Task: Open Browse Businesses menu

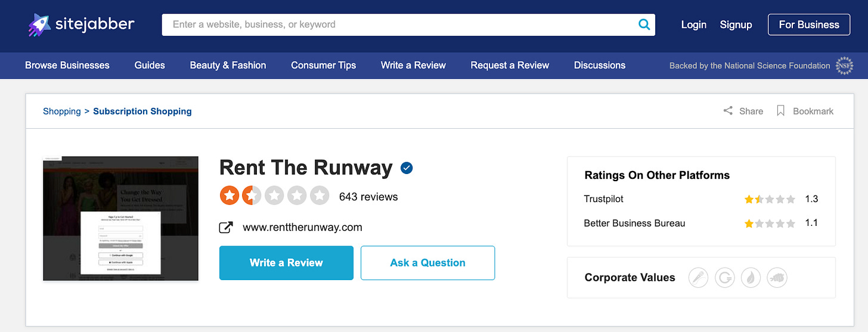Action: [x=67, y=66]
